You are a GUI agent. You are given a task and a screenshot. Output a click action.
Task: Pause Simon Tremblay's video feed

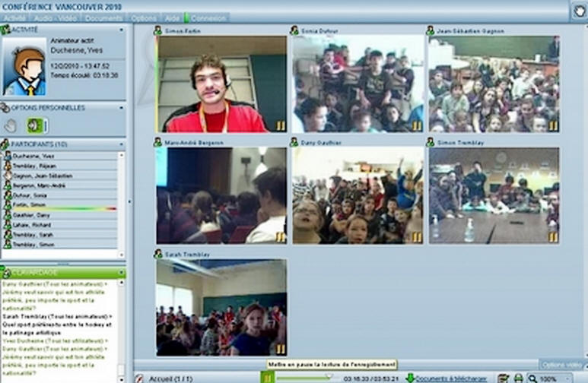click(553, 237)
